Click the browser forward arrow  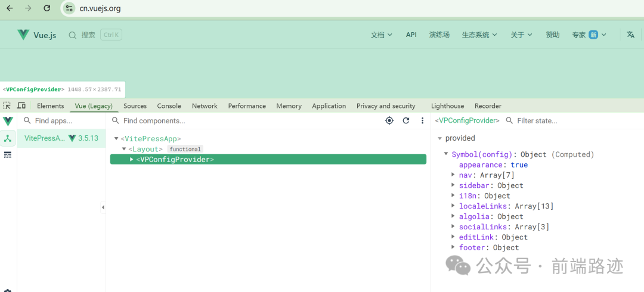point(29,8)
